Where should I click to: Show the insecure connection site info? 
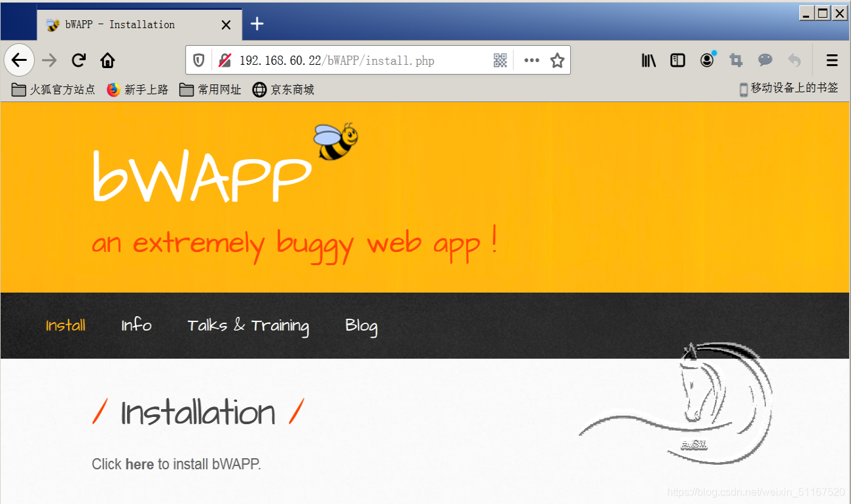point(225,61)
